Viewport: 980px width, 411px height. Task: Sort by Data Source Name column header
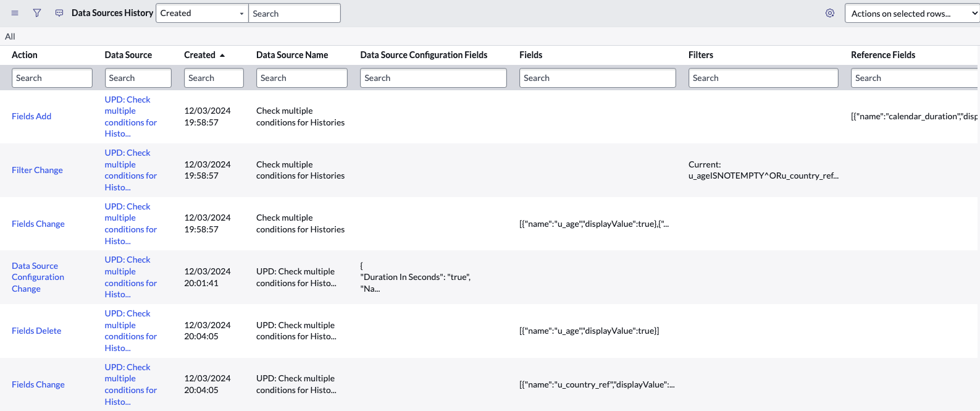[x=292, y=55]
